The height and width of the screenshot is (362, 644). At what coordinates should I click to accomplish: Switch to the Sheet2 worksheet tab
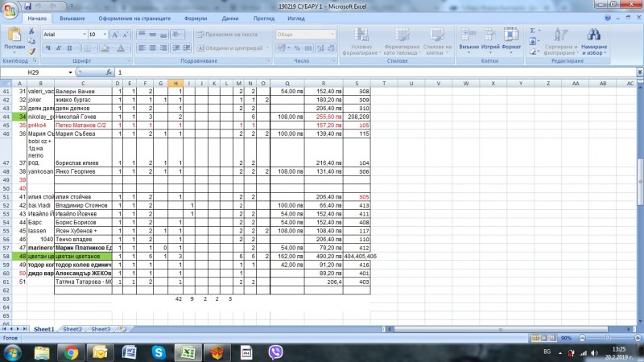tap(72, 329)
